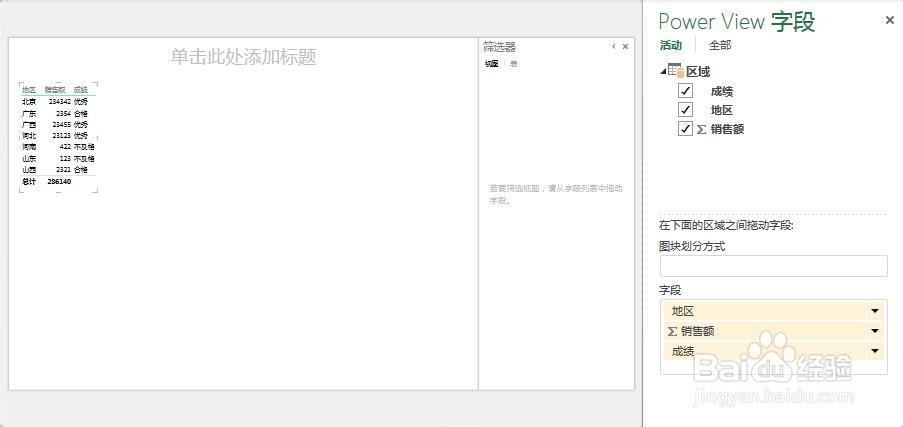Open the dropdown for 销售额 field

tap(875, 331)
